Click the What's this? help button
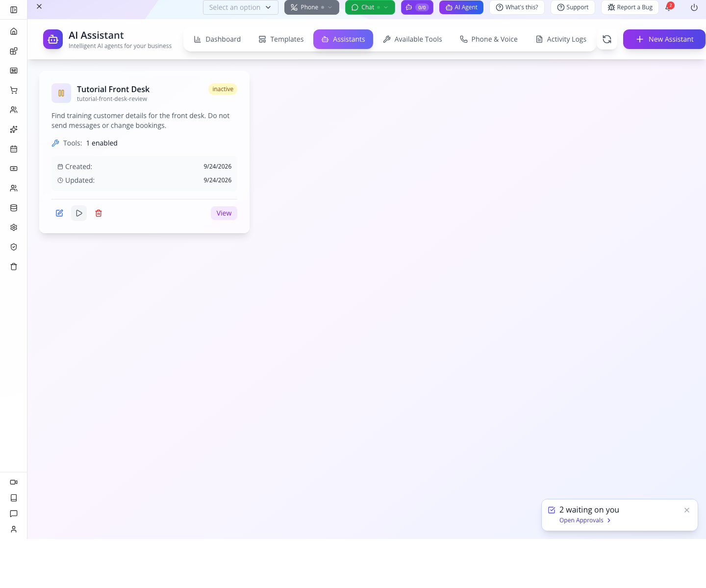 (517, 7)
